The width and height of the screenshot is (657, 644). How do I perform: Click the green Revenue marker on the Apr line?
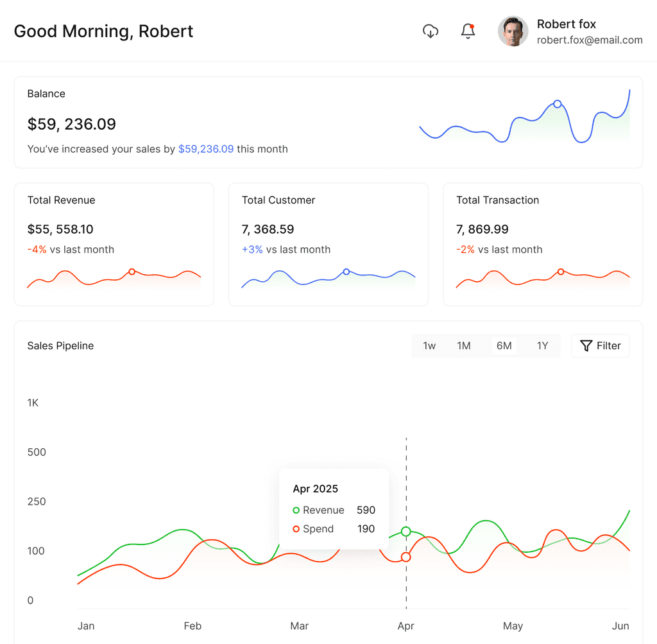pyautogui.click(x=406, y=532)
